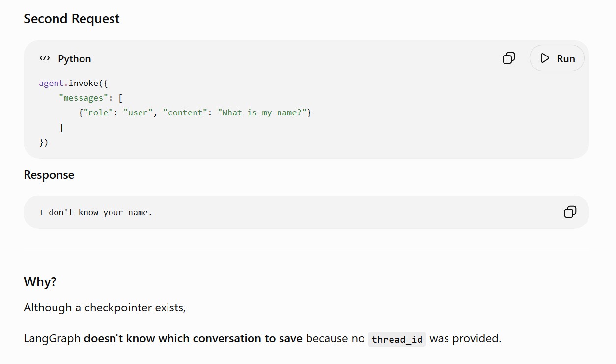Click the Response heading
Screen dimensions: 616x364
click(x=49, y=175)
